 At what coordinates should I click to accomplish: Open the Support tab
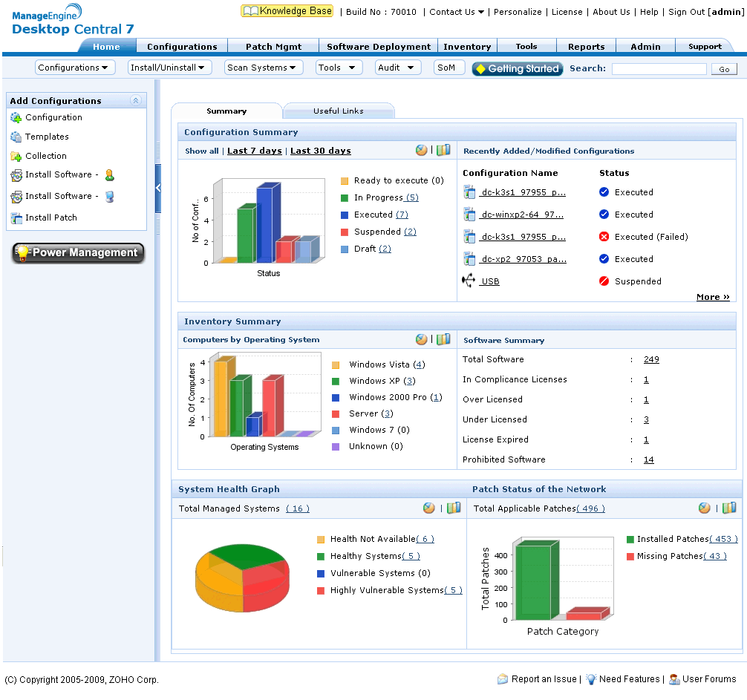click(705, 47)
